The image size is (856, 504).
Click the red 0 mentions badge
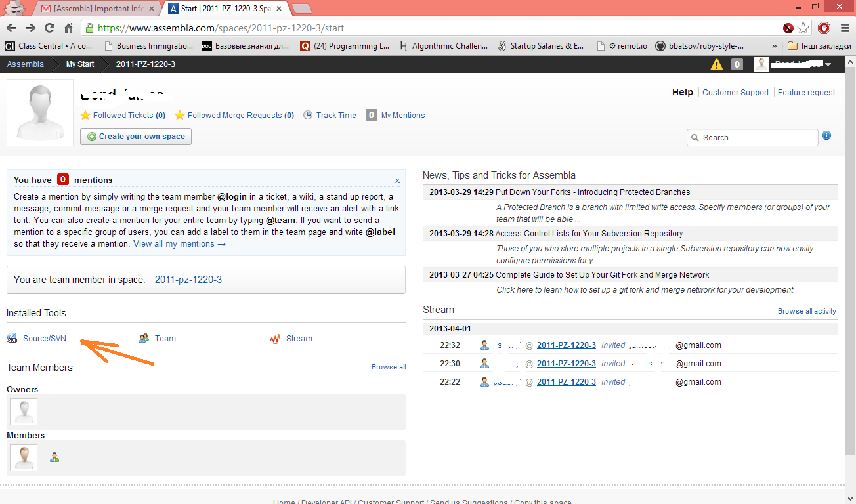point(63,179)
